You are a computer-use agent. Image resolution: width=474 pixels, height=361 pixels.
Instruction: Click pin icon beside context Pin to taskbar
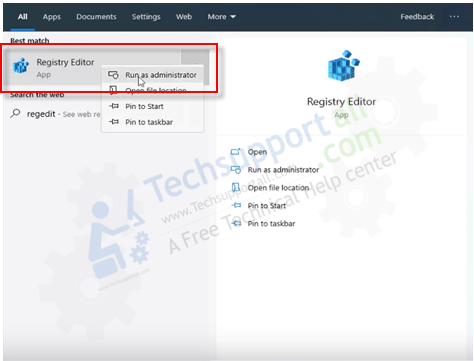[x=114, y=122]
